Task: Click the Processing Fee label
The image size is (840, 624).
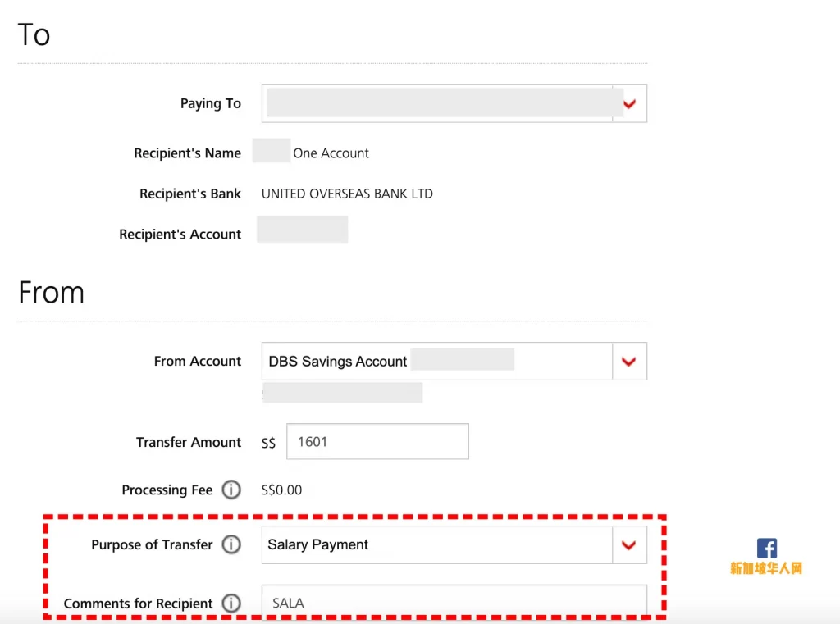Action: 167,490
